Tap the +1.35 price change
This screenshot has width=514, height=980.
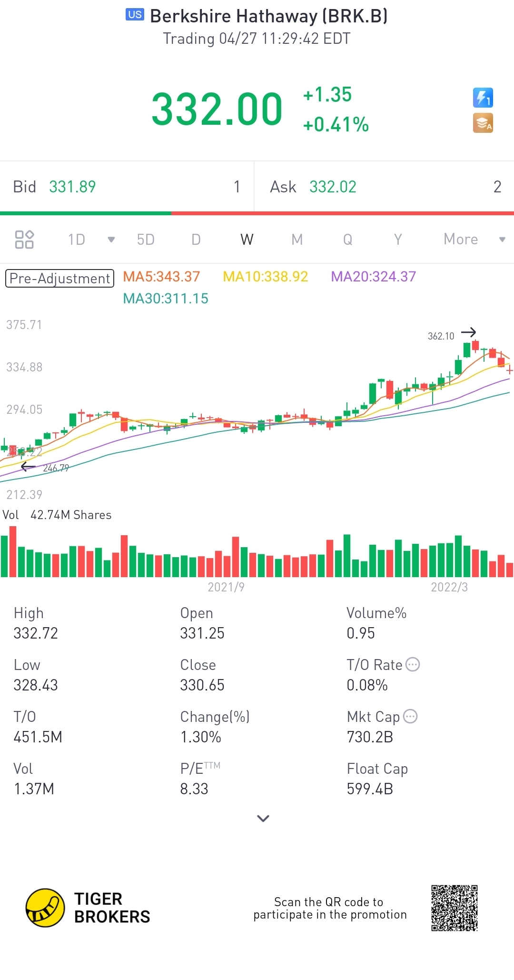tap(327, 95)
